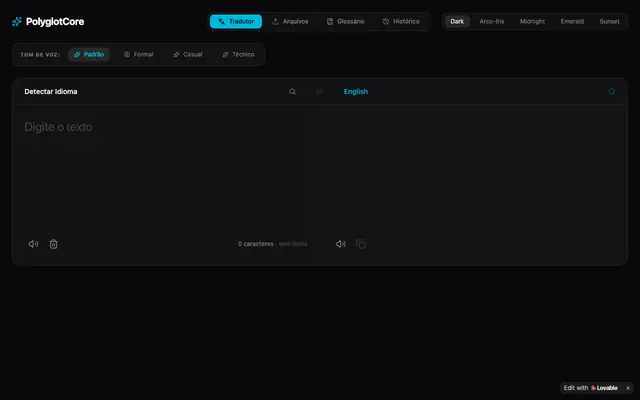Screen dimensions: 640x400
Task: Switch to the Arquivos tab
Action: (x=290, y=22)
